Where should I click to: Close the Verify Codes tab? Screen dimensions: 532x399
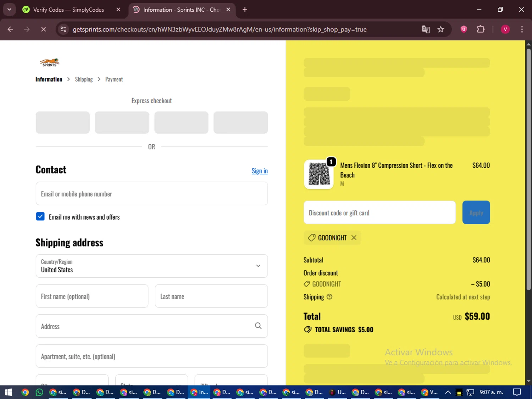point(118,10)
